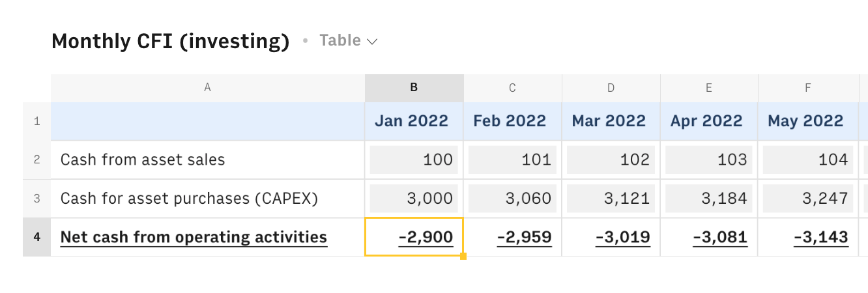Select column E header
The height and width of the screenshot is (293, 868).
coord(709,88)
